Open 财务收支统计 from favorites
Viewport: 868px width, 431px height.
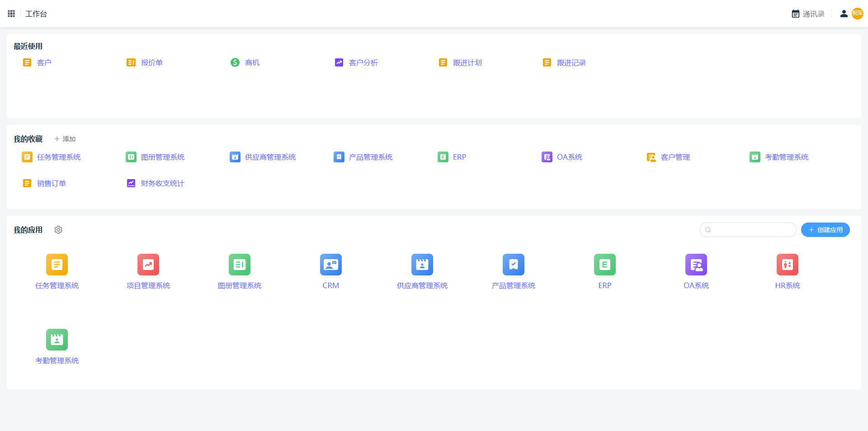click(162, 183)
